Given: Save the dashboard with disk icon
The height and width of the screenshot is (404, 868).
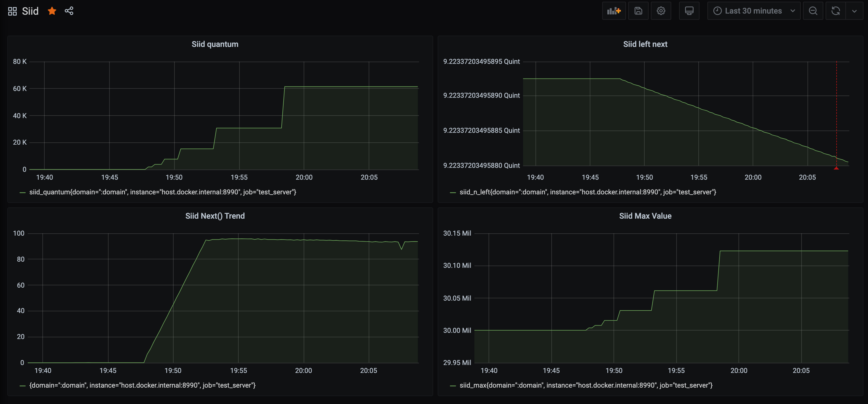Looking at the screenshot, I should pos(638,11).
